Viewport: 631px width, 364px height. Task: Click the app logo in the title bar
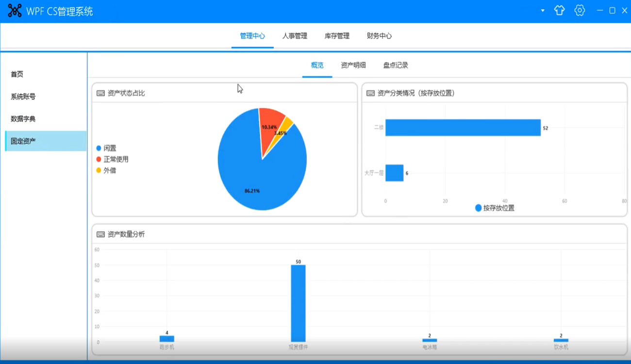click(x=15, y=11)
